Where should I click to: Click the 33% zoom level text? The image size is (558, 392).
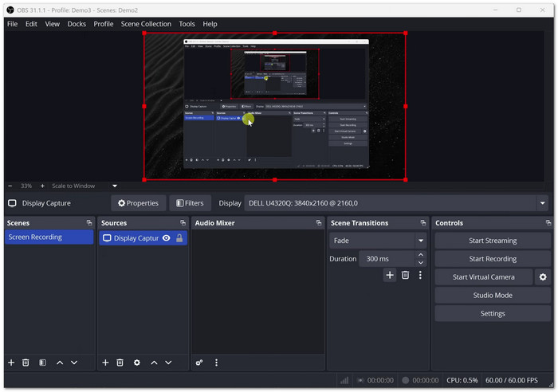coord(26,186)
